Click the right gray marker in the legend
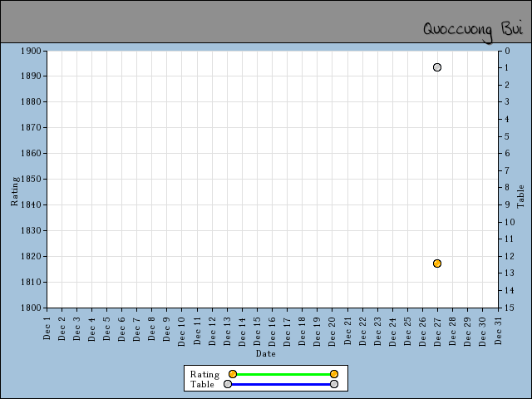Image resolution: width=532 pixels, height=399 pixels. coord(334,384)
